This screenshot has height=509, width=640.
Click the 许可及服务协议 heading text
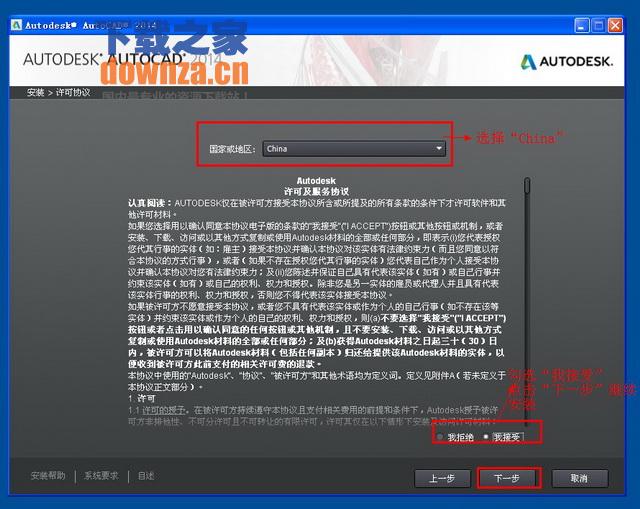click(x=316, y=191)
